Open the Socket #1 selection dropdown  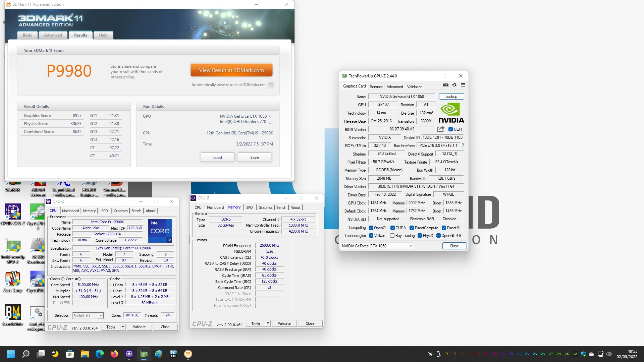(x=88, y=316)
